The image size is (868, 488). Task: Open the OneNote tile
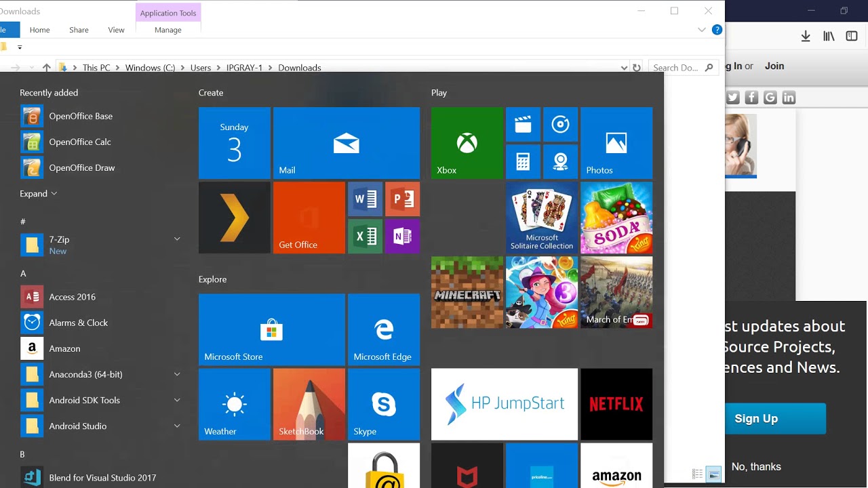click(x=403, y=237)
